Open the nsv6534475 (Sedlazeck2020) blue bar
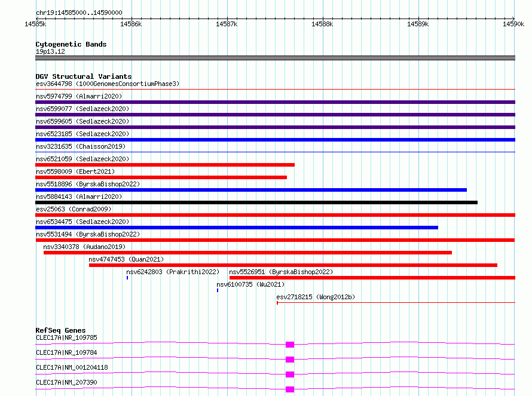This screenshot has height=396, width=532. (x=237, y=228)
